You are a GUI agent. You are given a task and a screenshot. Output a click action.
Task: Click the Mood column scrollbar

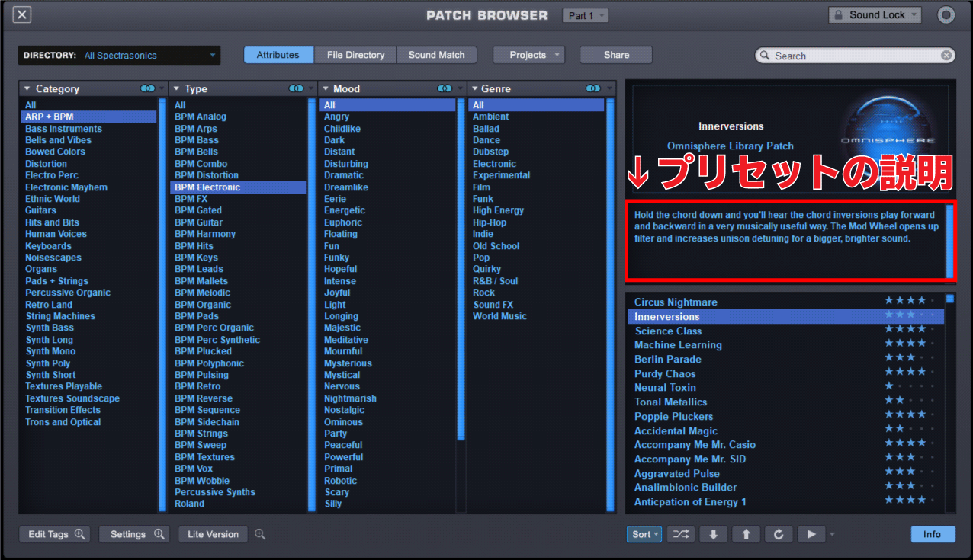coord(460,269)
